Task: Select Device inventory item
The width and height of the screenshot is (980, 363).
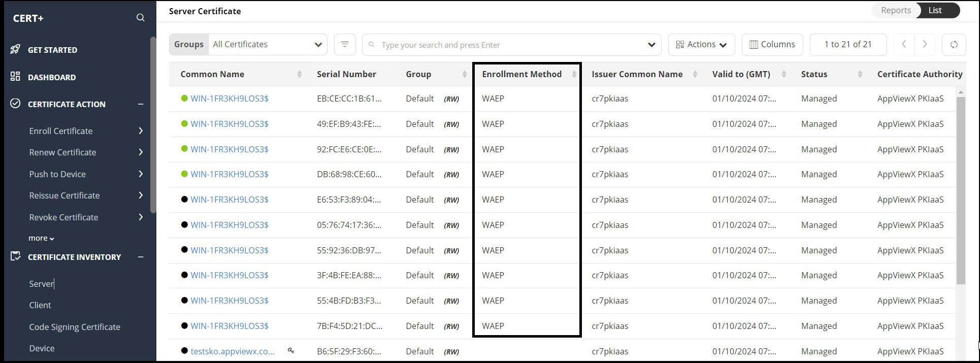Action: point(42,348)
